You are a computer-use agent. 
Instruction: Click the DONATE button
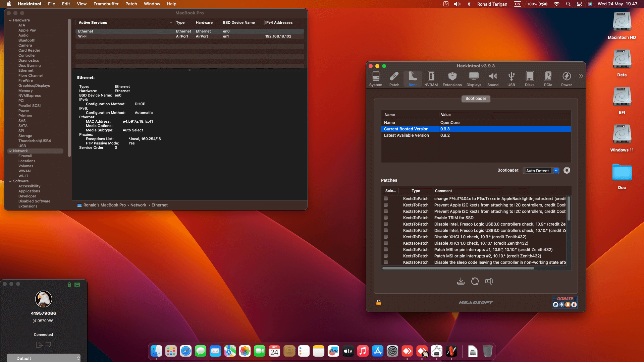click(x=565, y=302)
